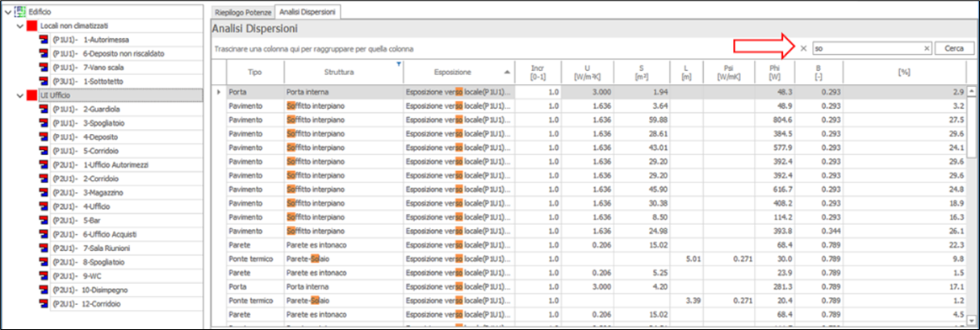Select the Analisi Dispersioni tab
Image resolution: width=980 pixels, height=330 pixels.
[307, 11]
